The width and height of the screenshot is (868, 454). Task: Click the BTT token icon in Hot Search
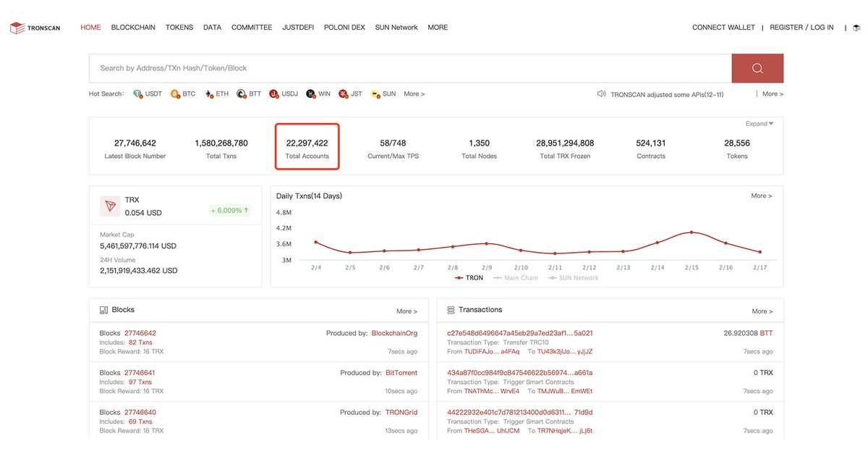tap(242, 94)
